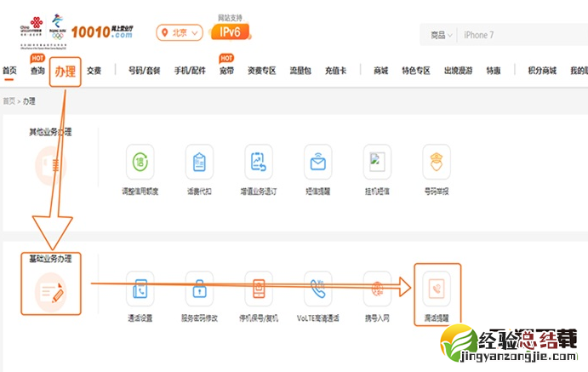Open the 号码举报 police icon
Image resolution: width=588 pixels, height=372 pixels.
click(x=437, y=162)
